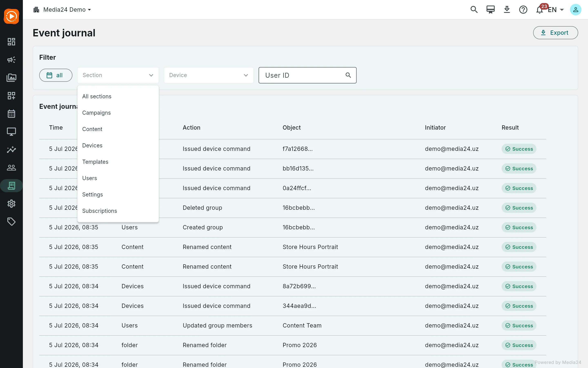Click object 344aea9d... cell
This screenshot has width=588, height=368.
point(299,306)
